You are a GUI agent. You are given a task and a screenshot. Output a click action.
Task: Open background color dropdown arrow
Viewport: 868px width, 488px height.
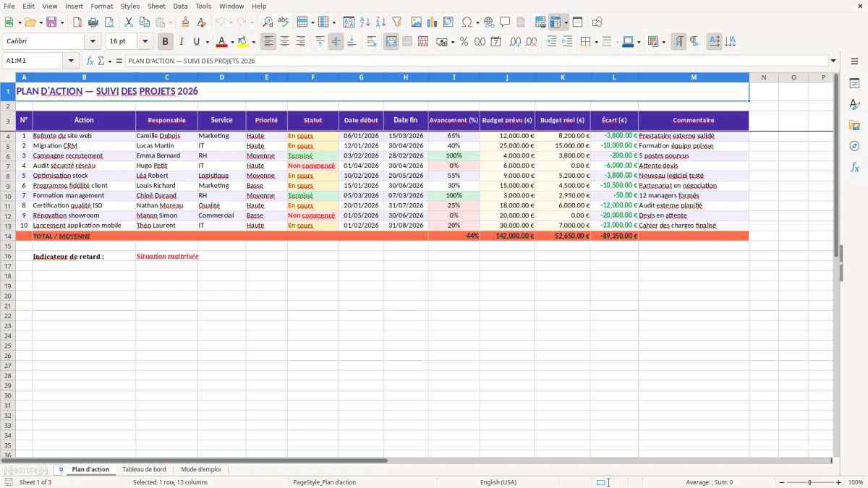pyautogui.click(x=253, y=42)
